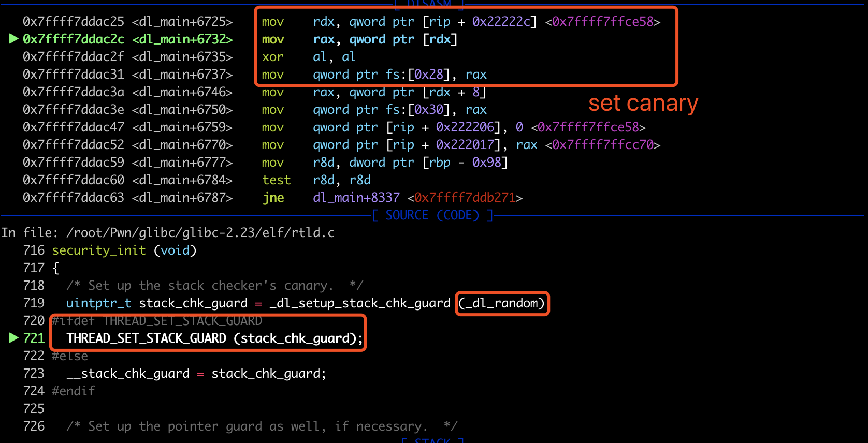Select the <dl_main+6725> symbol offset

pyautogui.click(x=182, y=22)
